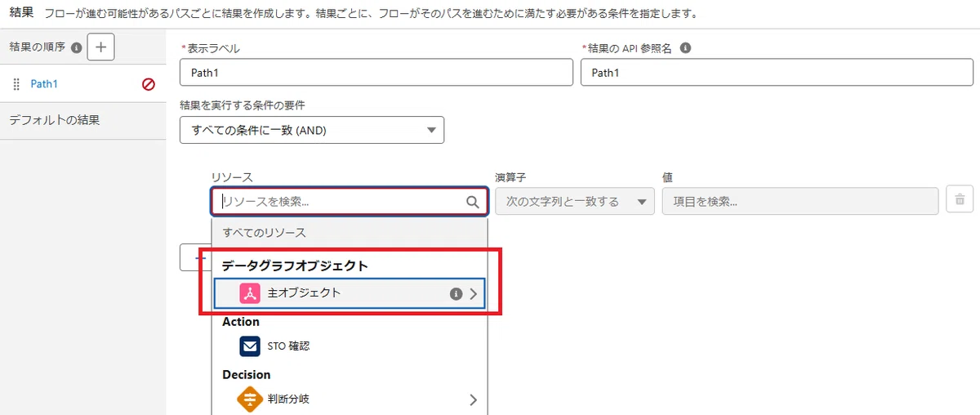Click the Path1 delete prohibition icon
Image resolution: width=980 pixels, height=415 pixels.
click(149, 83)
